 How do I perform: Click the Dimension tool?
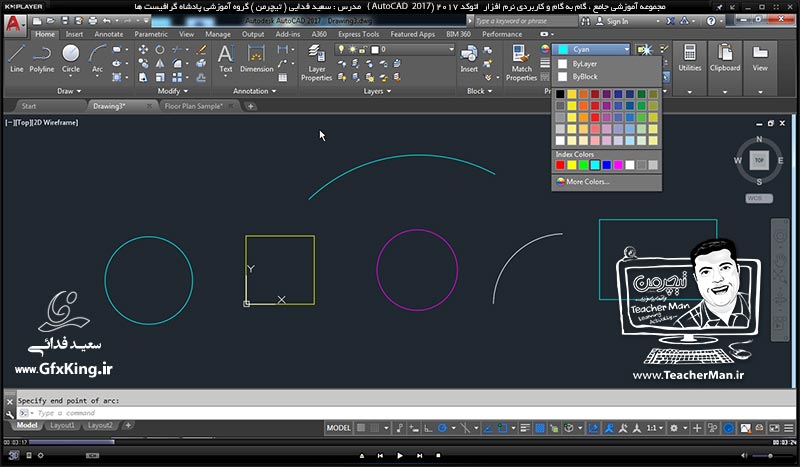[x=257, y=59]
